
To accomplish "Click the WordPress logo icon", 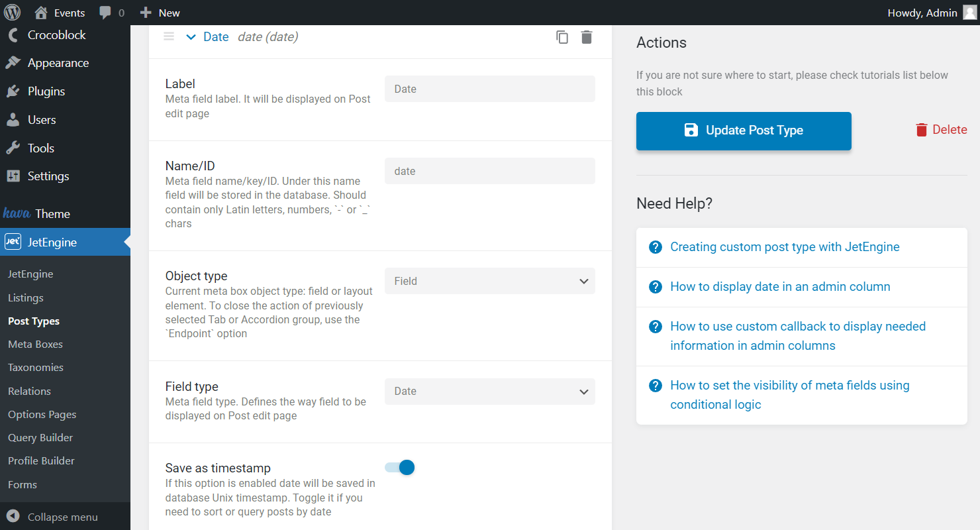I will [x=13, y=13].
